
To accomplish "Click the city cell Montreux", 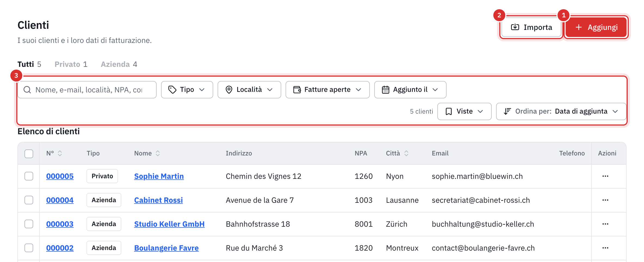I will click(402, 248).
